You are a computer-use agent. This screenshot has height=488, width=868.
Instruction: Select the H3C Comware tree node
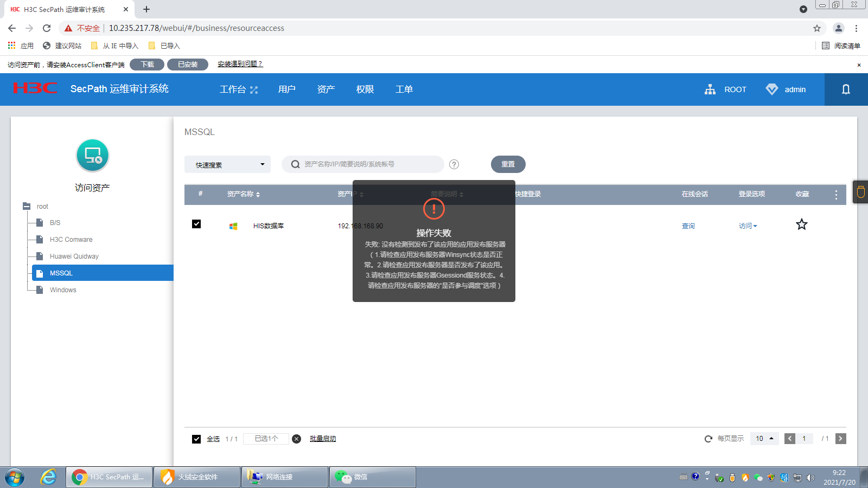coord(71,240)
